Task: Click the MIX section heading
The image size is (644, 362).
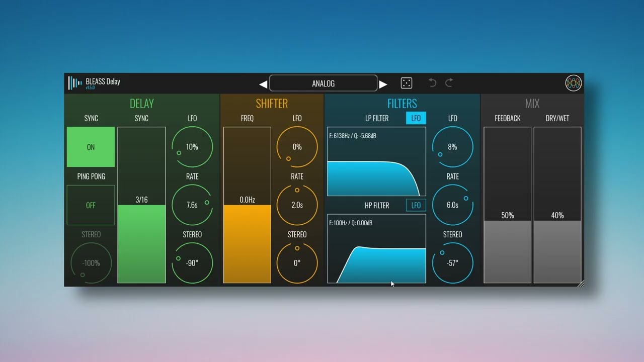Action: click(x=532, y=104)
